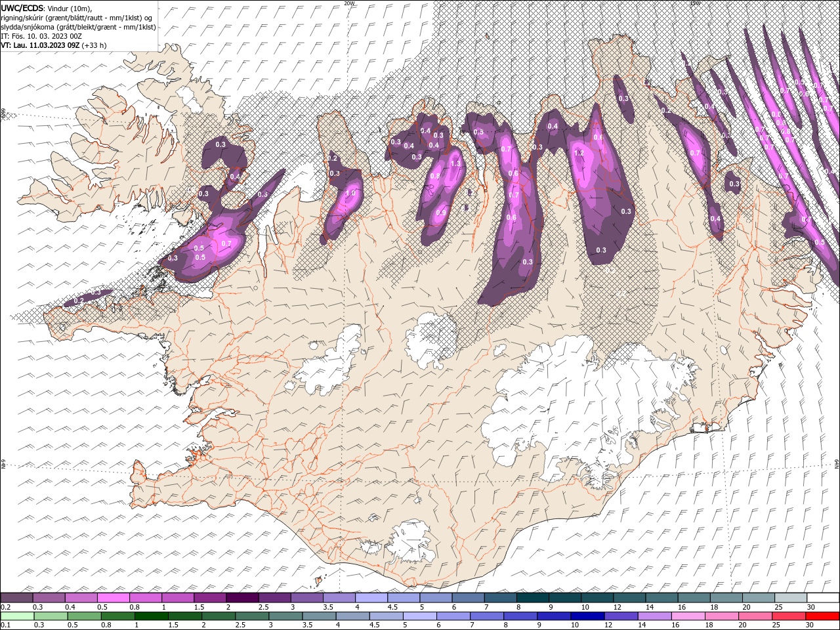Select the 'VT: Lau. 11.03.2023 09Z (+33 h)' line
Screen dimensions: 840x630
(54, 45)
